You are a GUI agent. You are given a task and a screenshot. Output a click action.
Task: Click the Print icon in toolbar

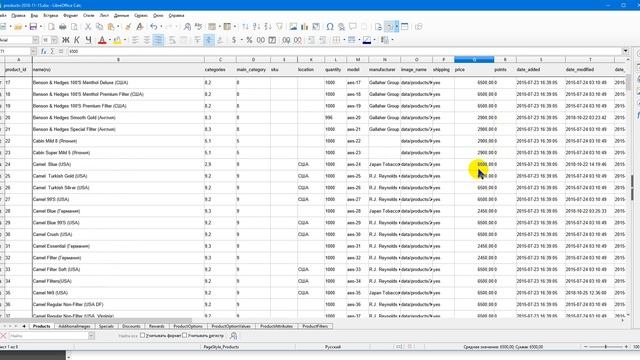pyautogui.click(x=62, y=27)
